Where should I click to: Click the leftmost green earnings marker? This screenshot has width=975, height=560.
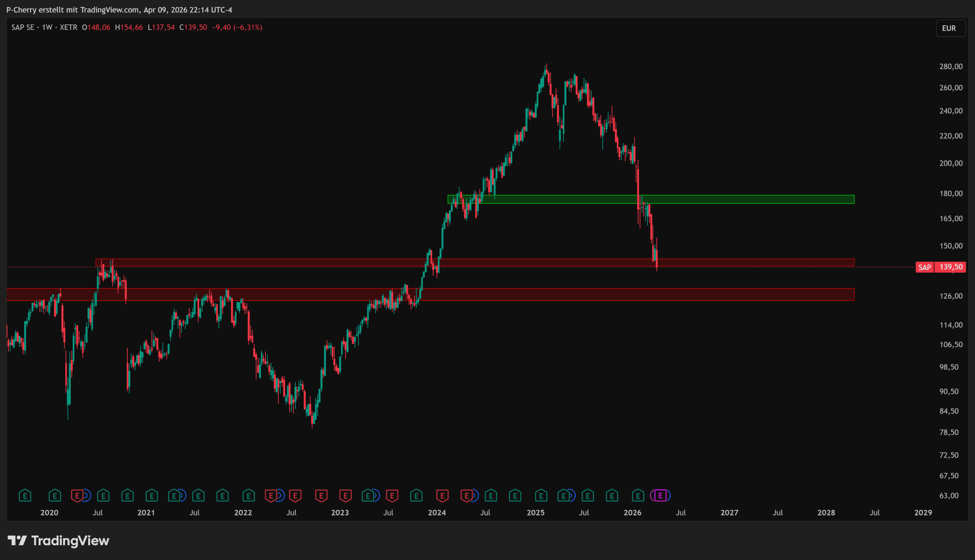click(x=25, y=495)
